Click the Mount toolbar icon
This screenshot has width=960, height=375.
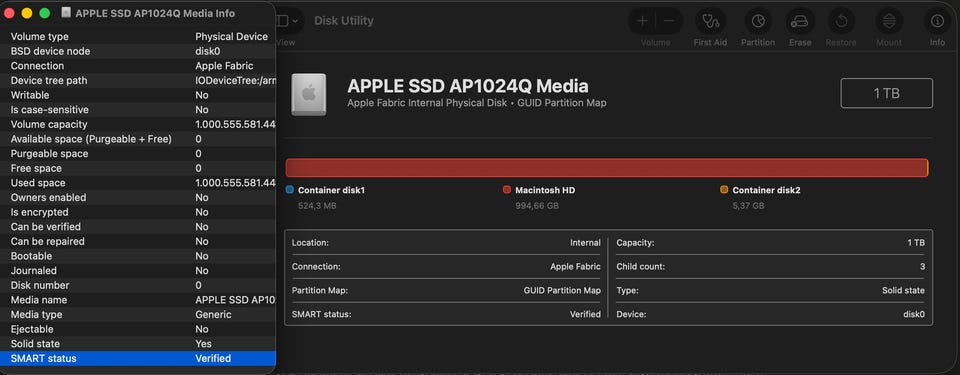point(889,21)
